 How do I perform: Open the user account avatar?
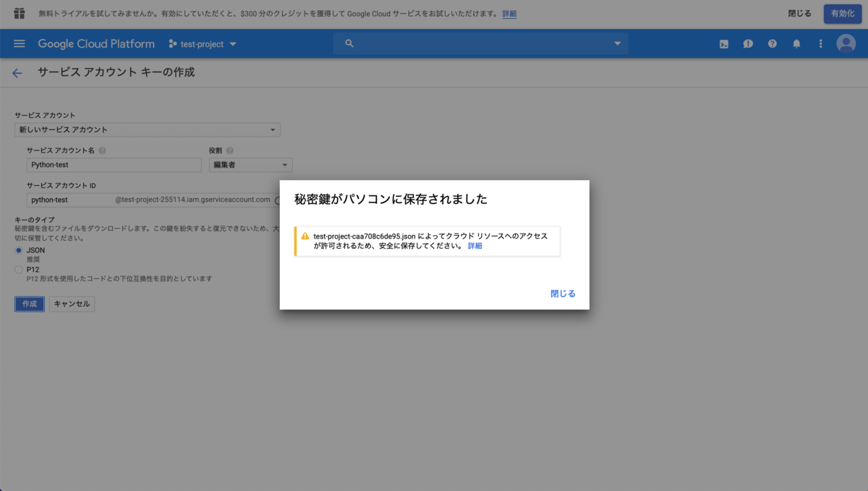pos(846,43)
